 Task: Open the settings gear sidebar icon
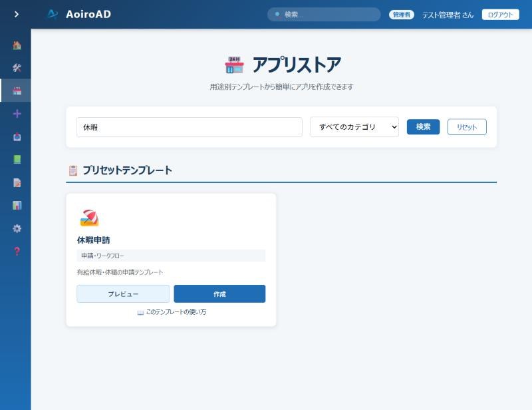17,228
